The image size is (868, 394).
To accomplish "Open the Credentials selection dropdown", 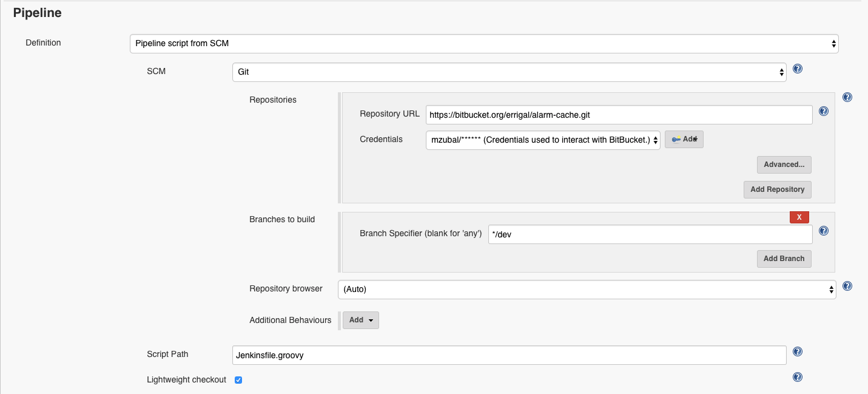I will pos(542,140).
